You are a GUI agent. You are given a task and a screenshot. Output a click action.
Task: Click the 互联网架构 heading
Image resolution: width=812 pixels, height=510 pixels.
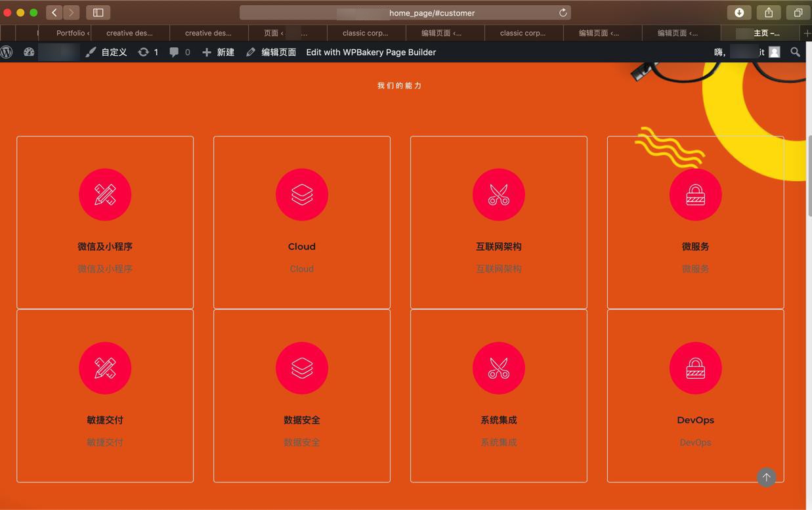[499, 247]
